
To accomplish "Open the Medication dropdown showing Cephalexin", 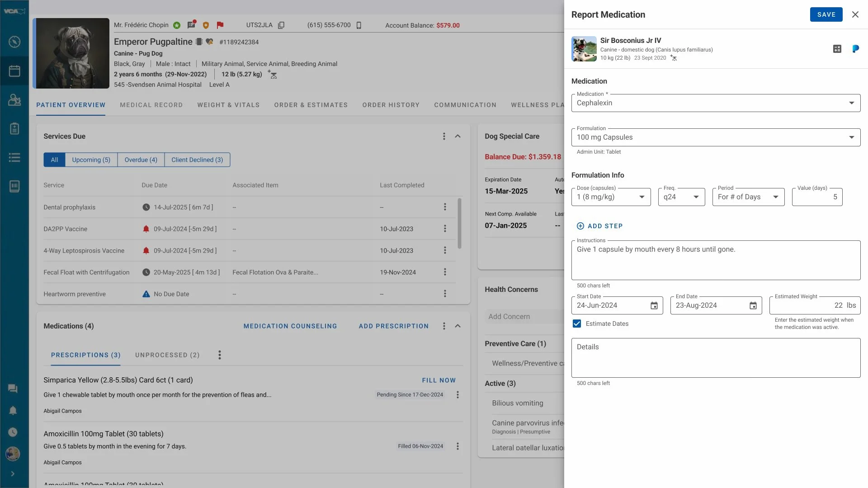I will pos(715,103).
